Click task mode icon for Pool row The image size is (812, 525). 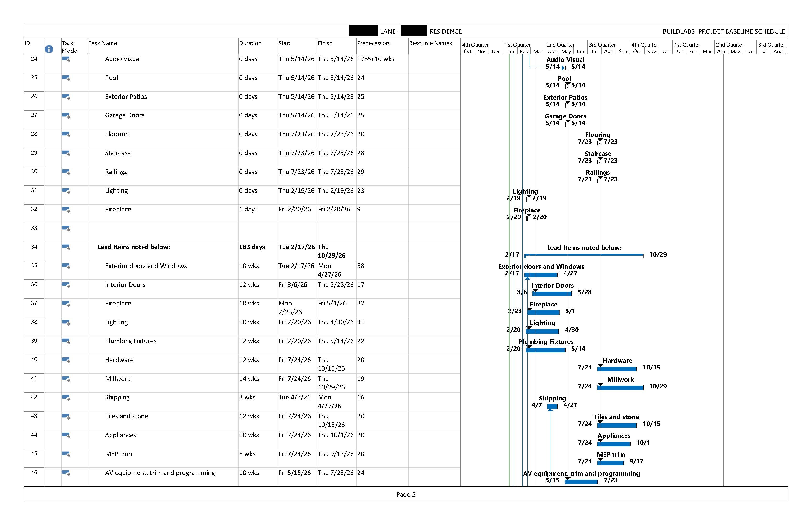[66, 78]
